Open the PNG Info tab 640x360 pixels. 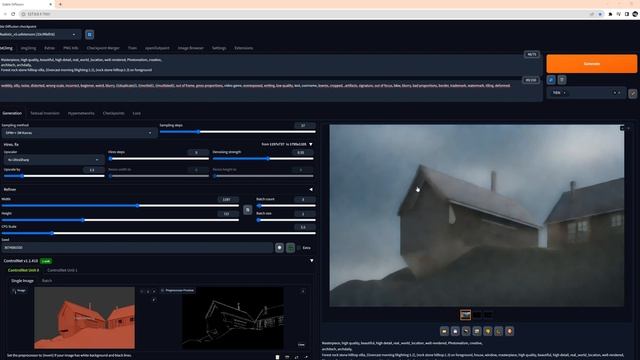[x=71, y=48]
